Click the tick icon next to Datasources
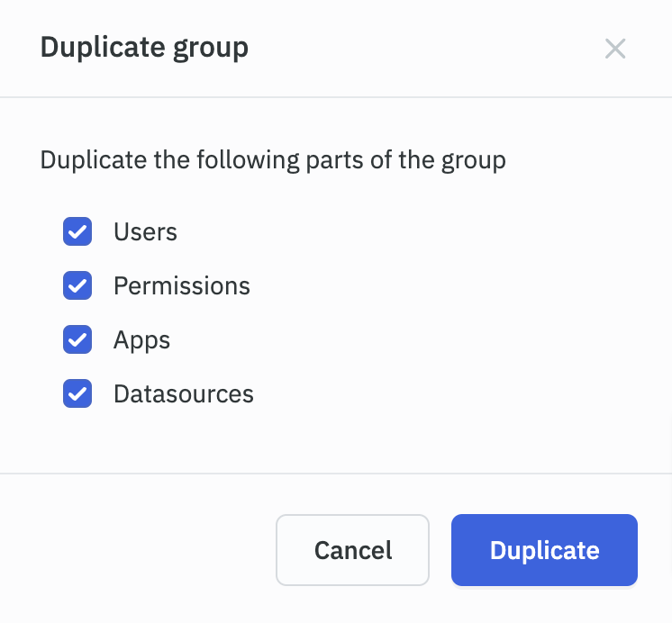Screen dimensions: 672x623 point(77,394)
